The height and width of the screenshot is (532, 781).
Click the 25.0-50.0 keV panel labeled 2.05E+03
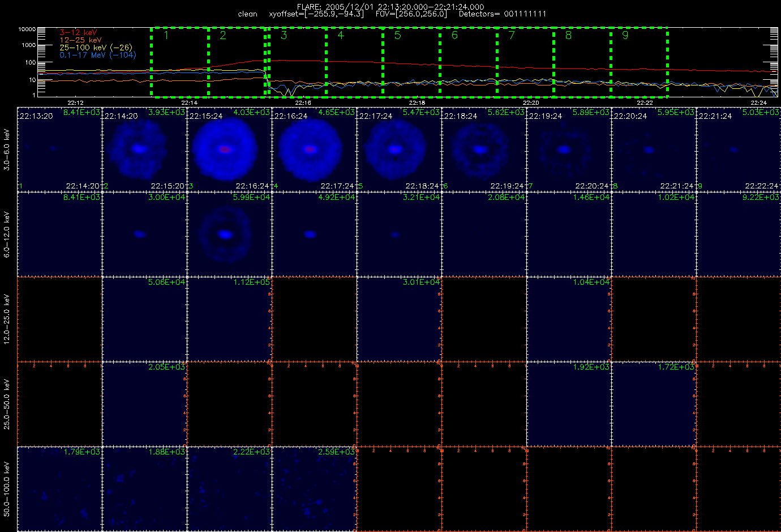click(x=144, y=404)
